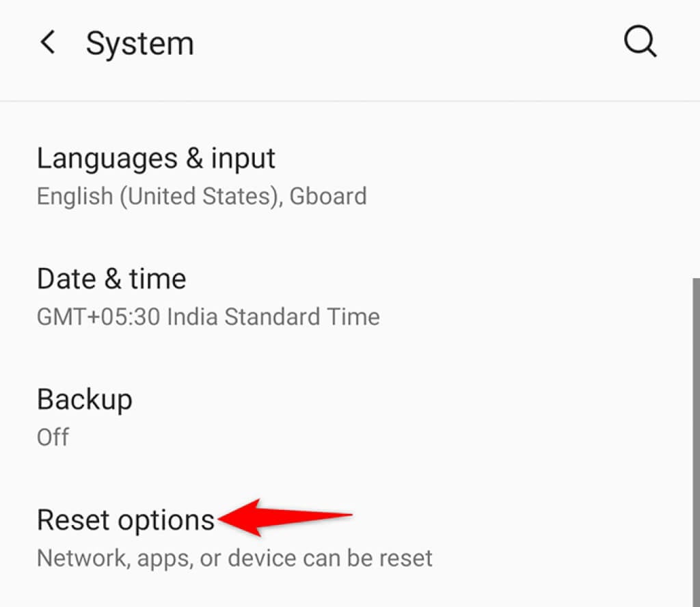Open Date & time settings
This screenshot has height=607, width=700.
111,279
